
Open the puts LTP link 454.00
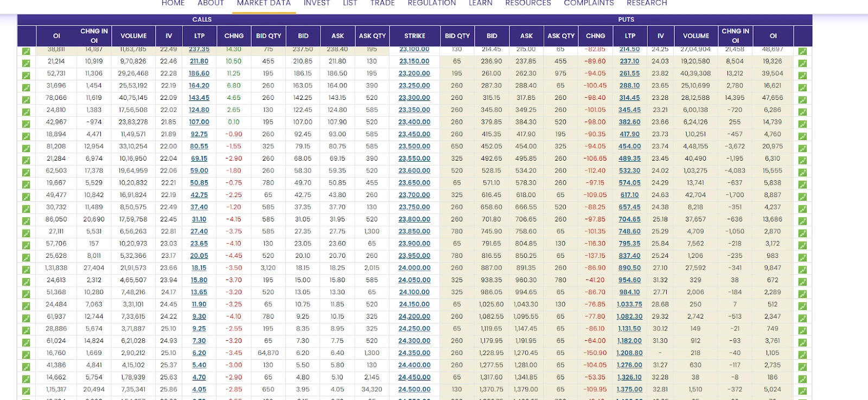point(629,146)
